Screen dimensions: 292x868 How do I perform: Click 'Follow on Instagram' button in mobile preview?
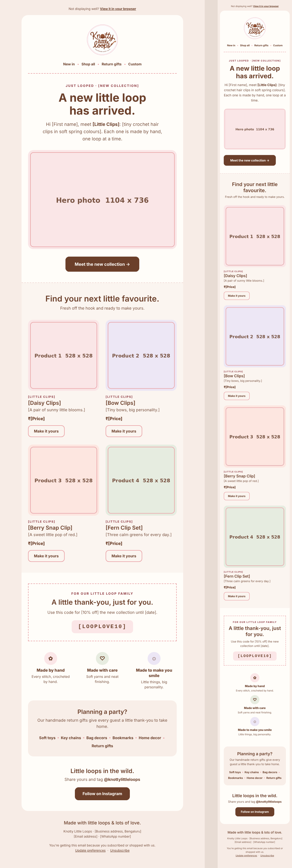click(255, 812)
